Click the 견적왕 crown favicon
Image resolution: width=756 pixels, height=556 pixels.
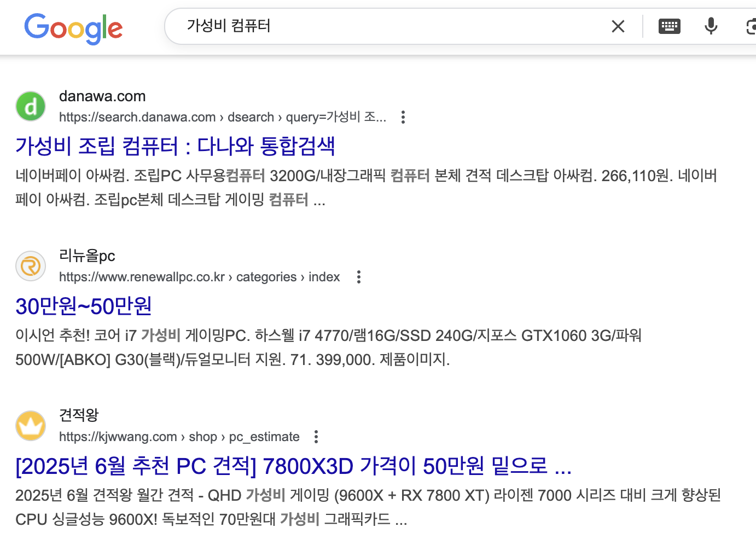click(x=31, y=426)
